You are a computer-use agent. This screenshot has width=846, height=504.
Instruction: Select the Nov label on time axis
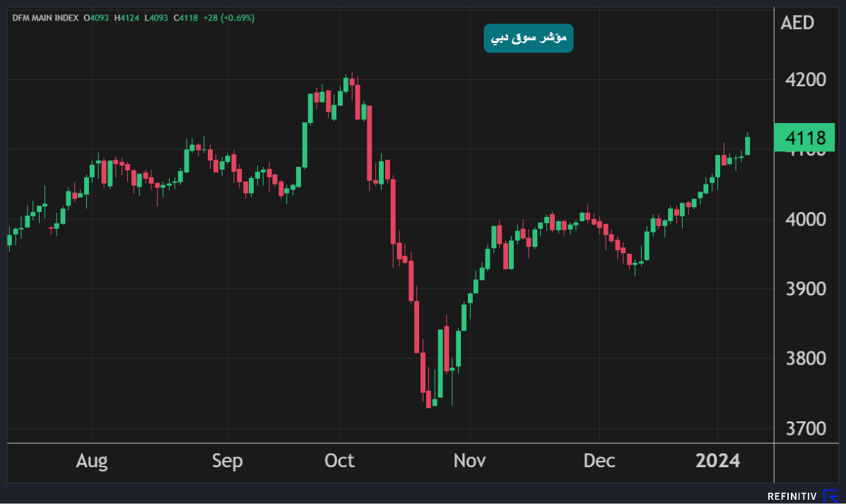tap(469, 462)
